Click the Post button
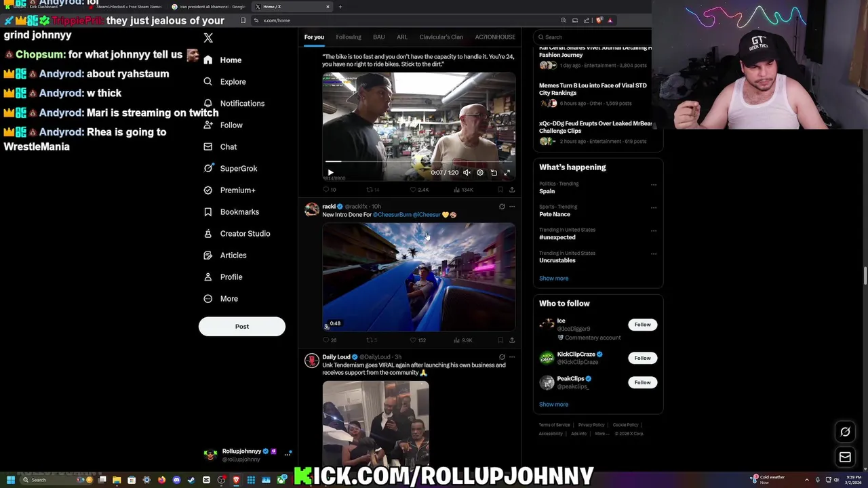868x488 pixels. 242,326
